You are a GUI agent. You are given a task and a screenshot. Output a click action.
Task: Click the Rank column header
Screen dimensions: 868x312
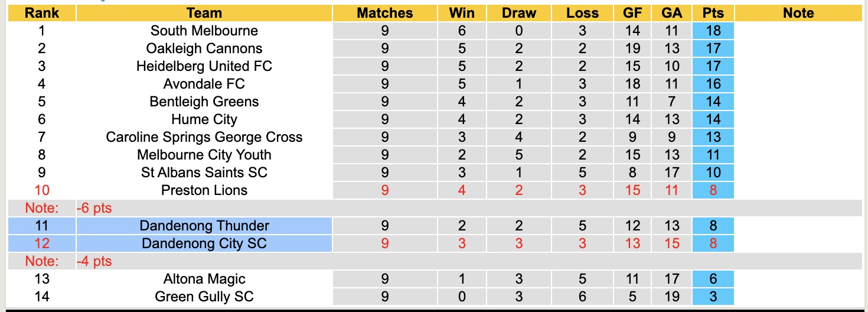(x=42, y=13)
